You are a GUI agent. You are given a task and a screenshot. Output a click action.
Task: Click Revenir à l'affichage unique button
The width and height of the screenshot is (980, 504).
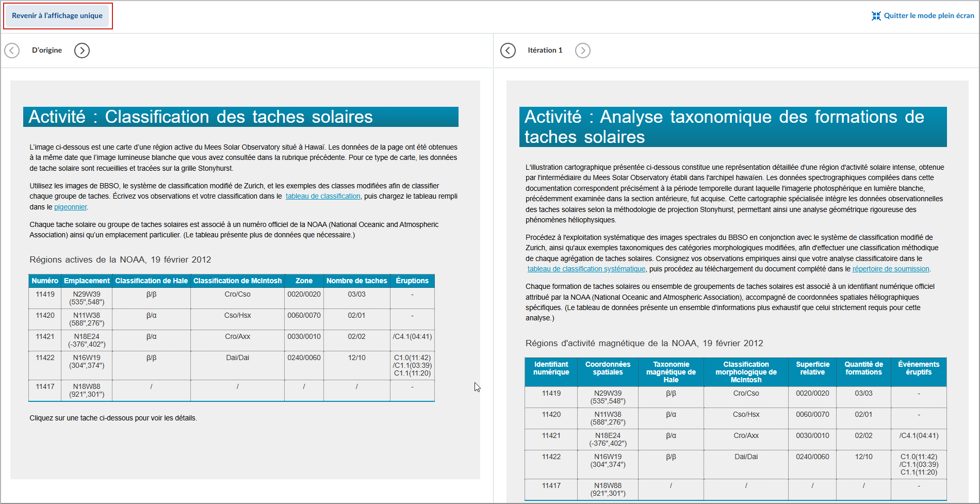pyautogui.click(x=57, y=16)
